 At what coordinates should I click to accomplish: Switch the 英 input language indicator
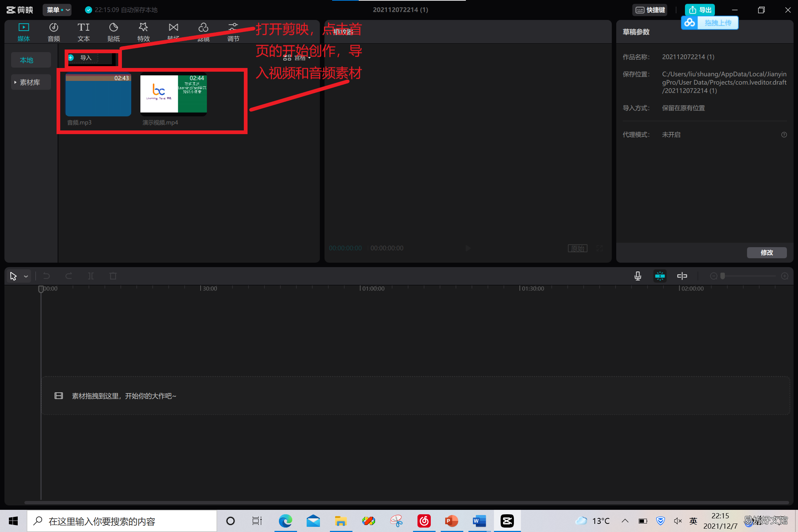pos(693,521)
